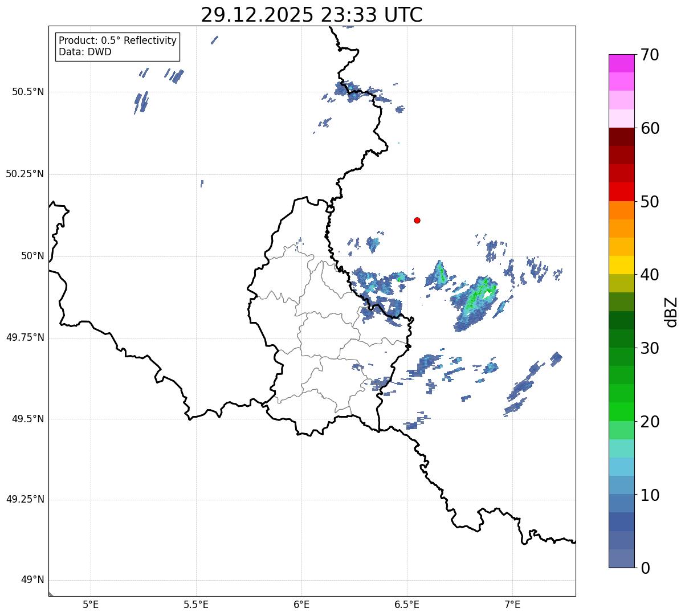
Task: Click the latitude label "49.75°N"
Action: [x=25, y=337]
